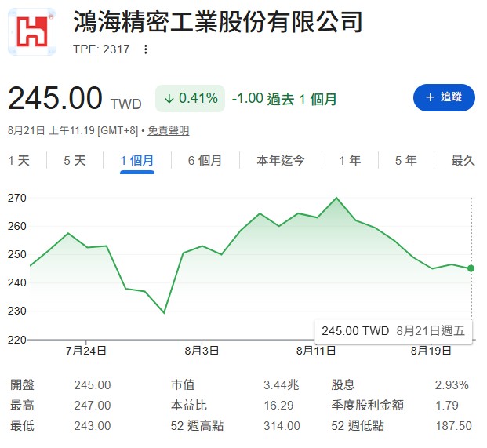Click the green endpoint marker on chart

click(471, 268)
